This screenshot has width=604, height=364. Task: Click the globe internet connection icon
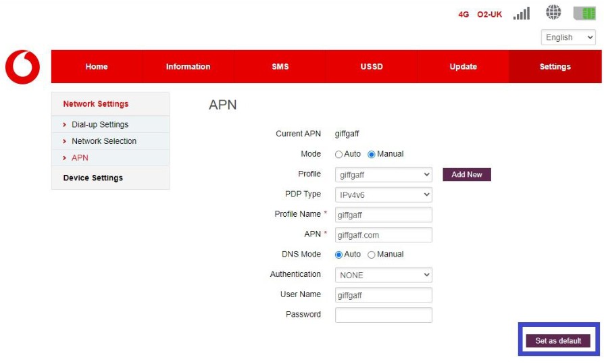point(554,14)
